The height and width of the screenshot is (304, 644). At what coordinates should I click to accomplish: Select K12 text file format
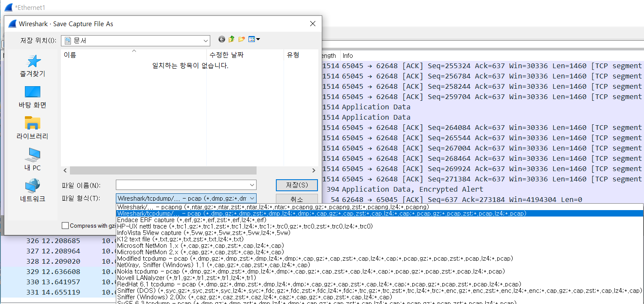tap(380, 239)
